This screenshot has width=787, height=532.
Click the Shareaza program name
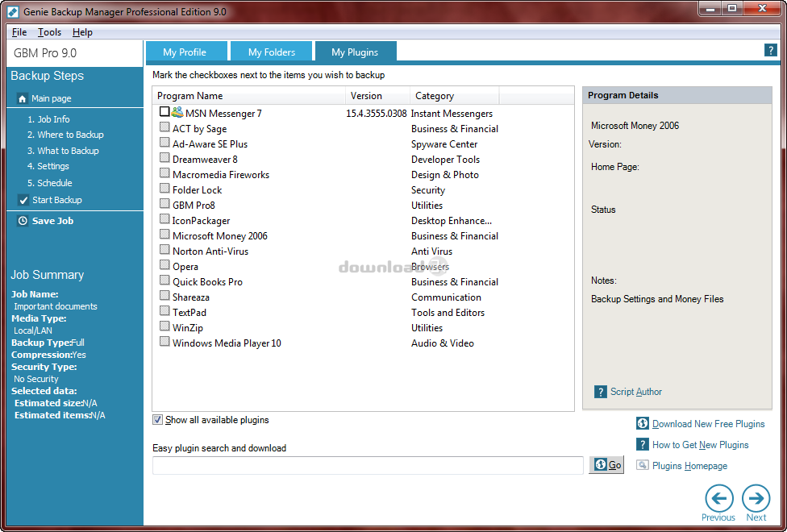[x=191, y=297]
